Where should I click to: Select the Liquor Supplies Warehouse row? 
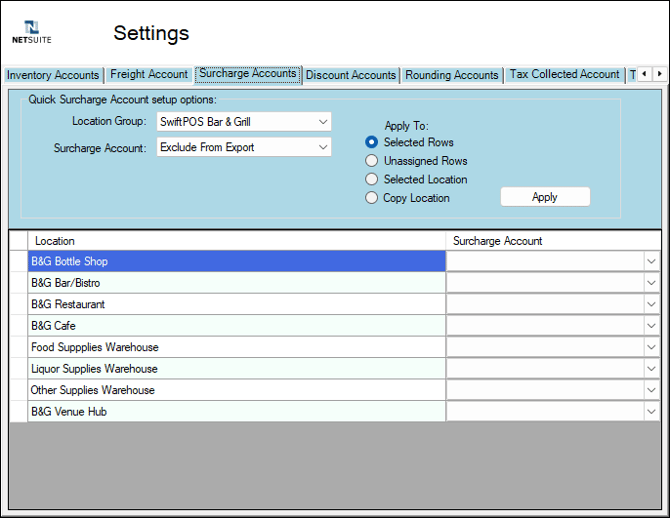click(237, 368)
